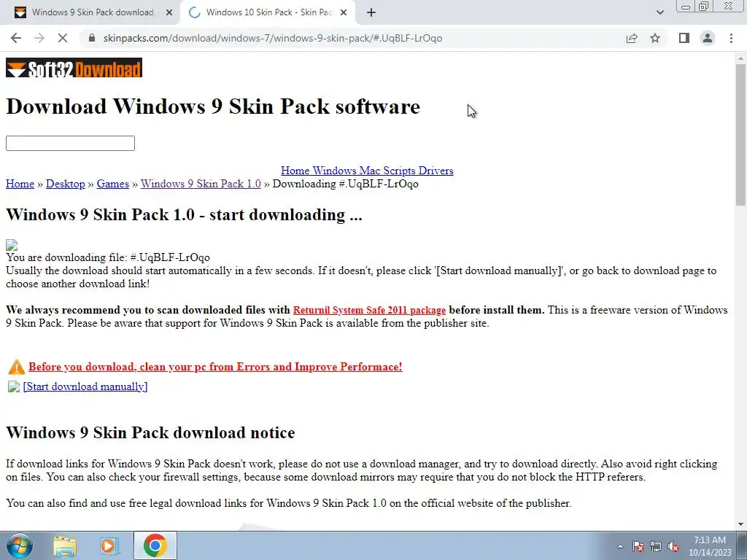Click the muted volume tray icon

[x=673, y=546]
